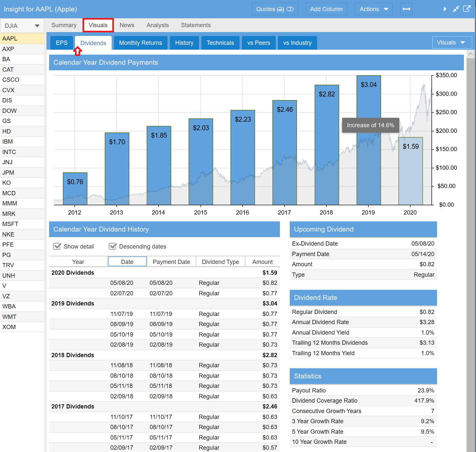Select GS in the ticker list

tap(22, 121)
